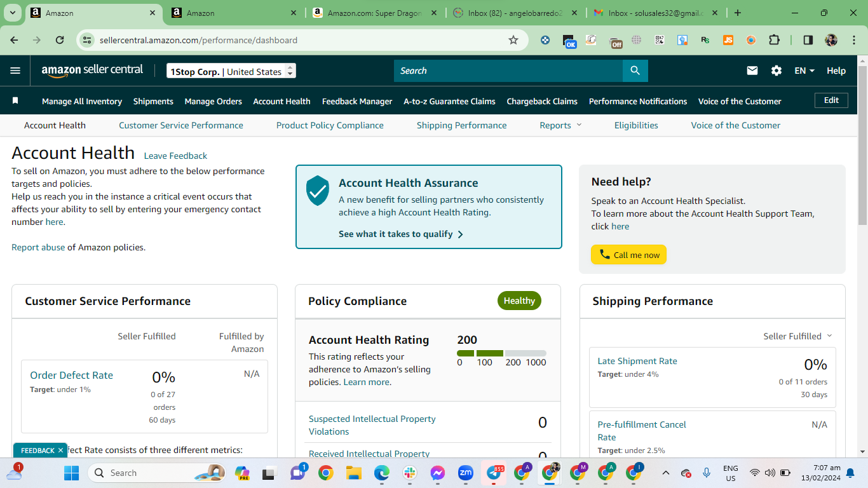Go back to the previous page
The width and height of the screenshot is (868, 488).
point(15,40)
